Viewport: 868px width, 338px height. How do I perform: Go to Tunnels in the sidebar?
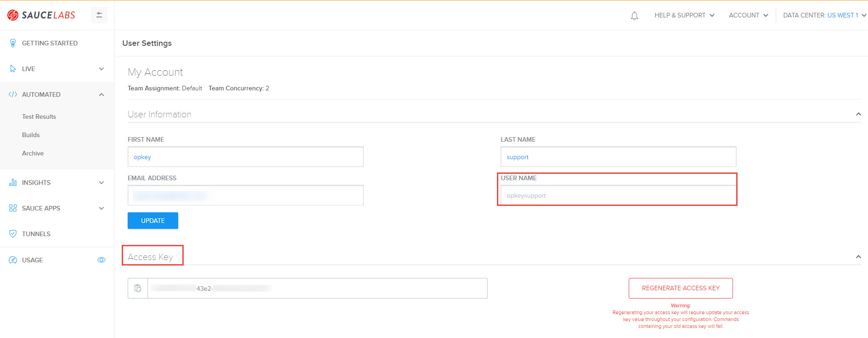coord(36,234)
